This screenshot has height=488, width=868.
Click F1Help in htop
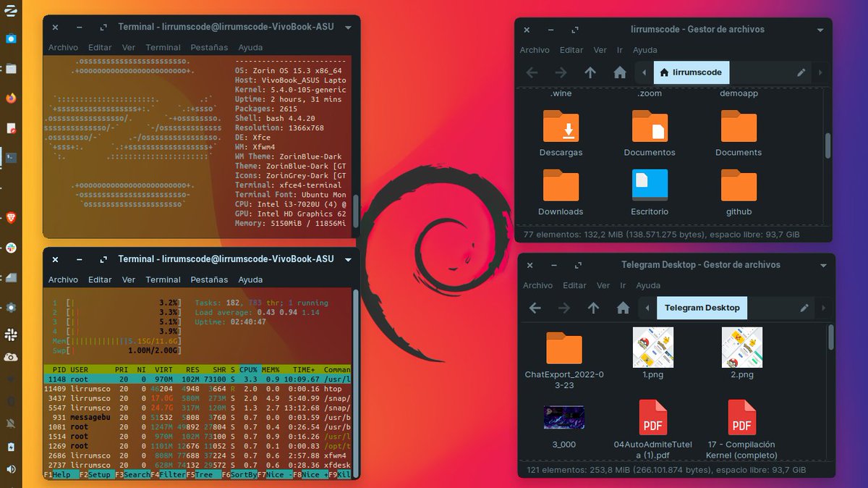tap(61, 475)
